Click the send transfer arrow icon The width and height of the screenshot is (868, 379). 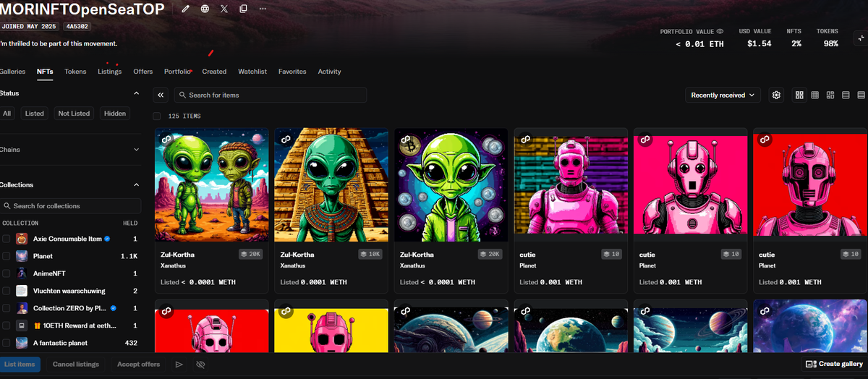point(179,364)
